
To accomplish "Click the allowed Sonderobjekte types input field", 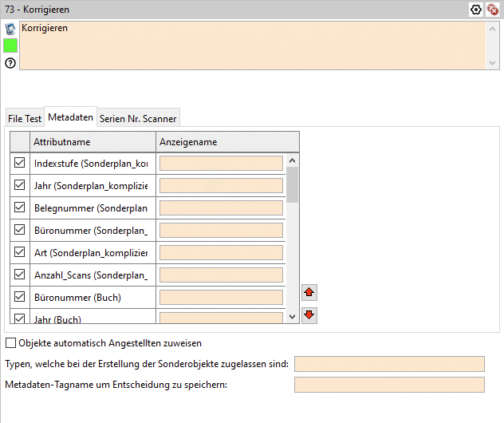I will point(389,364).
